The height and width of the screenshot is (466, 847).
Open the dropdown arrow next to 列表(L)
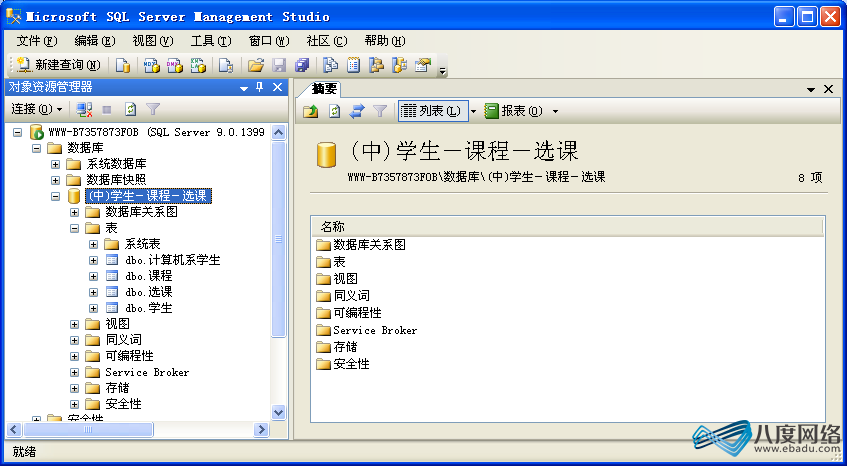(x=473, y=112)
